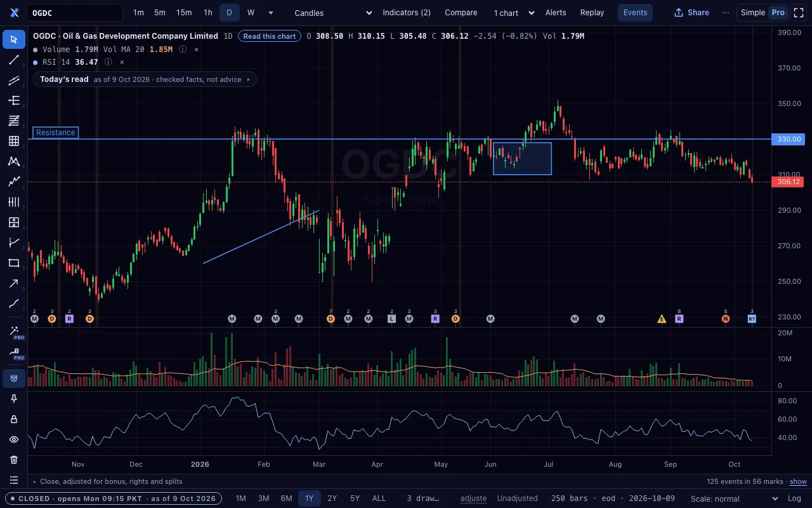Open the Fibonacci retracement tool

pos(14,121)
